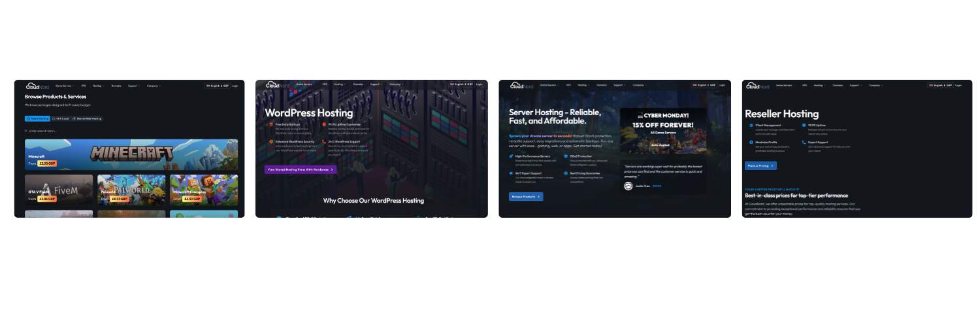Click CloudNord logo on Browse Products page
This screenshot has height=327, width=980.
click(x=37, y=86)
